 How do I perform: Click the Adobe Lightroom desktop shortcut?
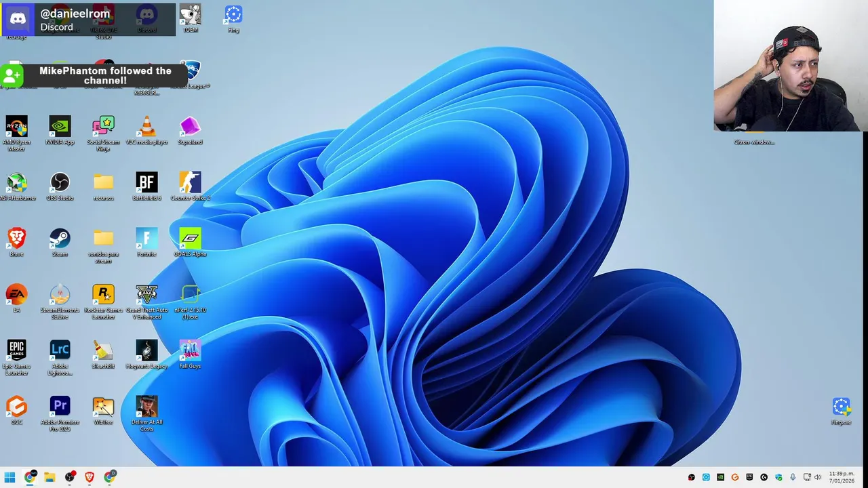point(60,358)
